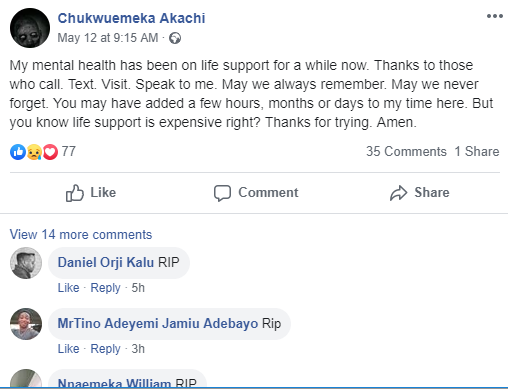Open the May 12 at 9:15 AM timestamp
Screen dimensions: 508x389
click(108, 38)
